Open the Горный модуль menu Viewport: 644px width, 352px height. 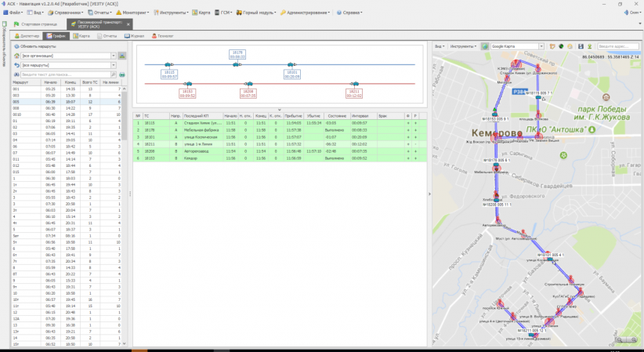coord(256,13)
